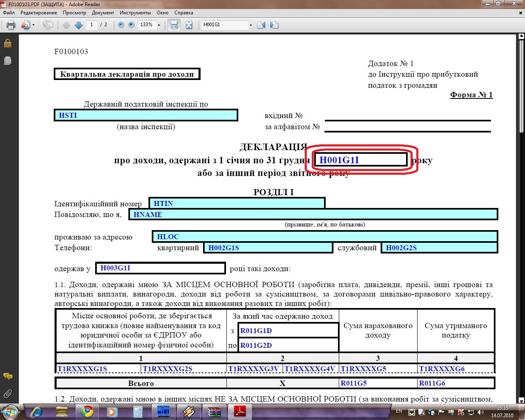The image size is (525, 420).
Task: Enable fit-width scrolling mode
Action: click(174, 25)
